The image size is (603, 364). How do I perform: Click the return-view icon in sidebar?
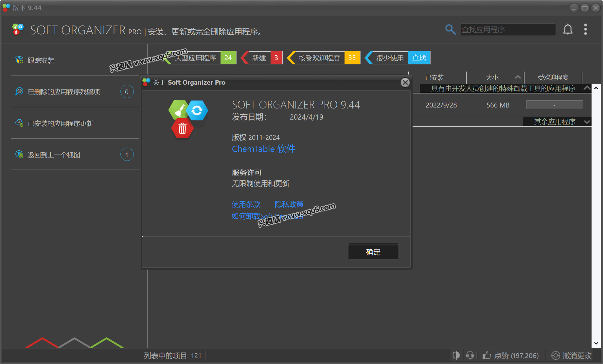coord(19,154)
